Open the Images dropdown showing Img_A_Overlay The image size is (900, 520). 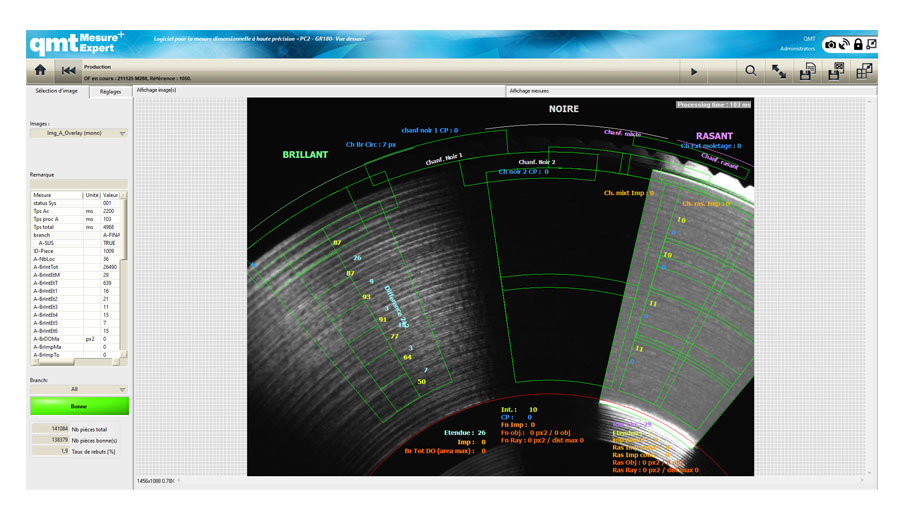click(x=79, y=133)
